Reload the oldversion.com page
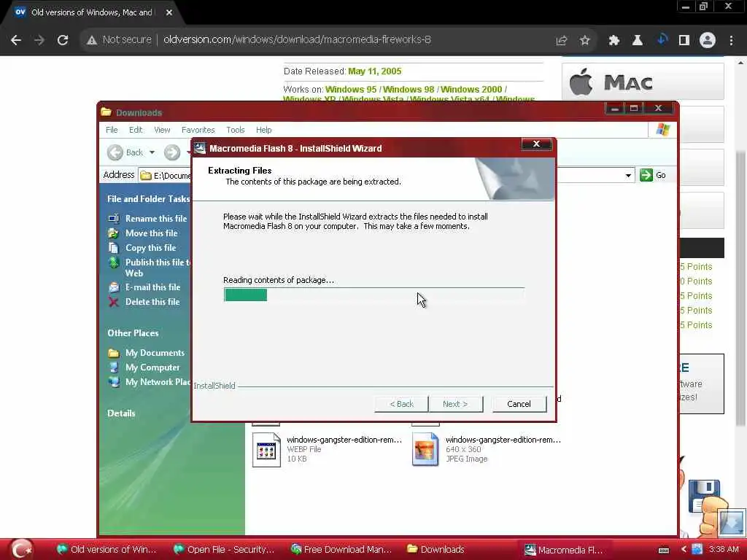The image size is (747, 560). [63, 40]
